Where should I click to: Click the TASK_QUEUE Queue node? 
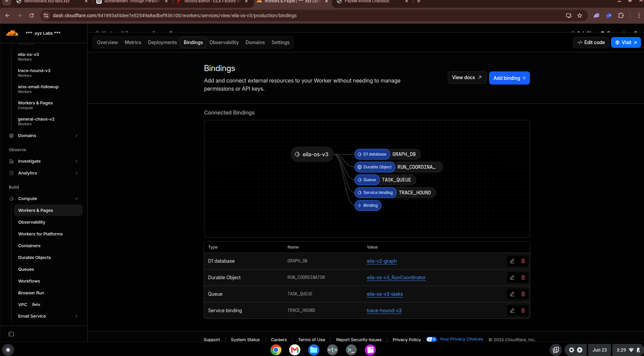click(385, 180)
